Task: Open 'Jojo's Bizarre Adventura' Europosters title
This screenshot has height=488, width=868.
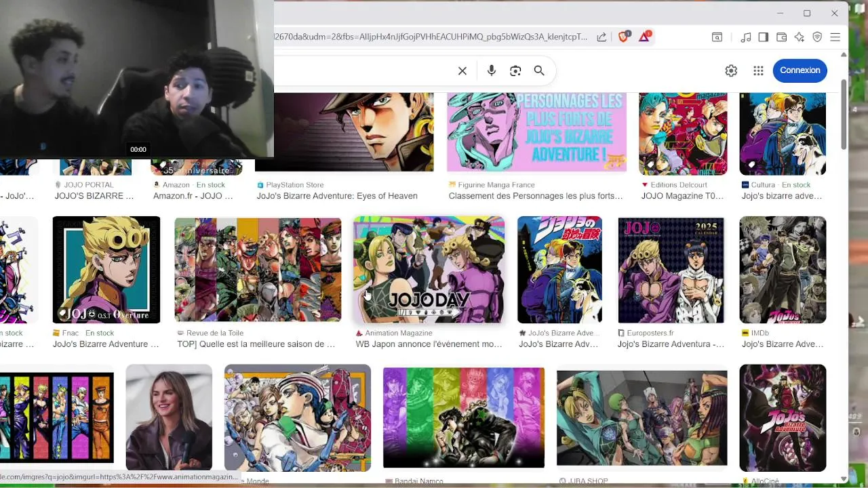Action: [x=671, y=344]
